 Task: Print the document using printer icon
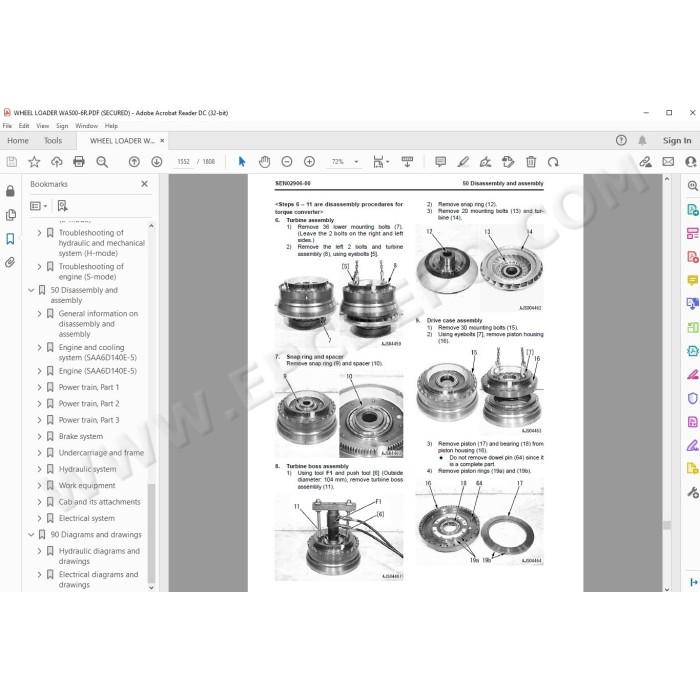tap(79, 162)
